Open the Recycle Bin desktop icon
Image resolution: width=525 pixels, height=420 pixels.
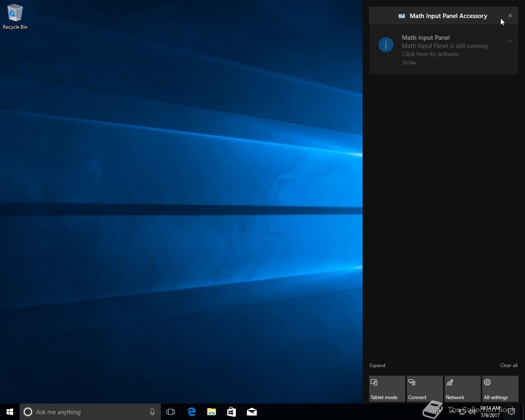tap(15, 17)
